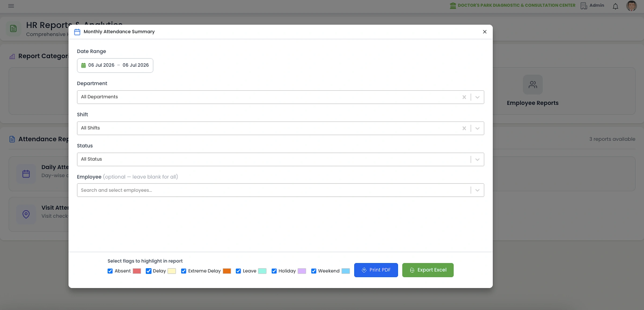Click the green calendar icon in date range
This screenshot has width=644, height=310.
pos(83,65)
